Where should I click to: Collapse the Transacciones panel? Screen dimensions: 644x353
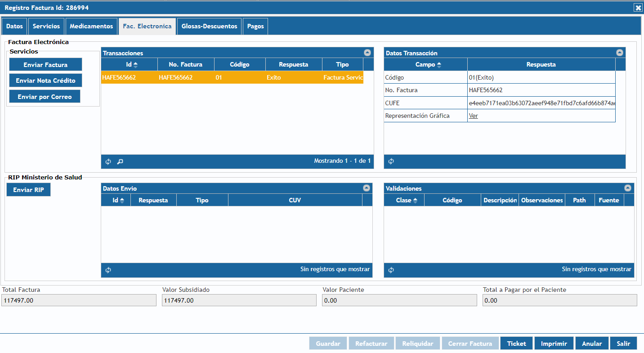[367, 53]
